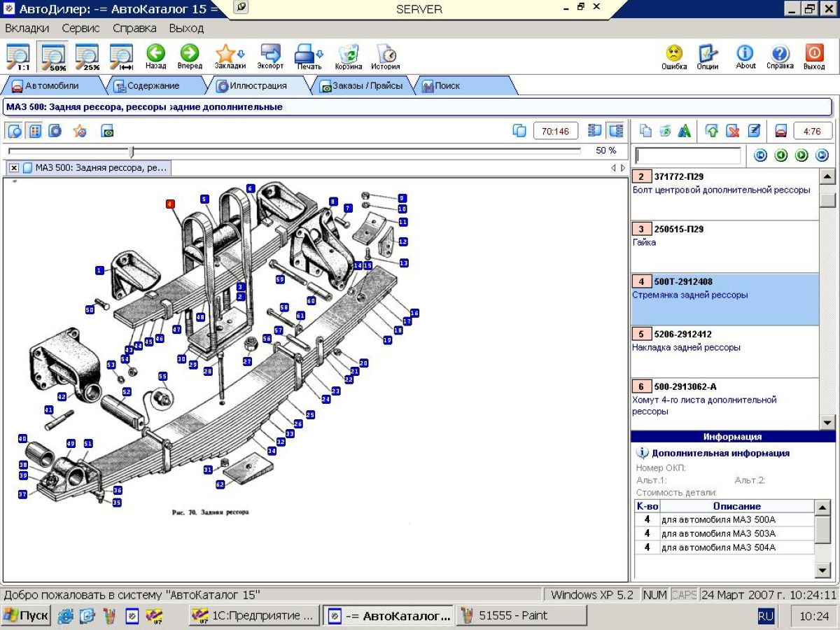Go to previous part record
This screenshot has width=840, height=630.
781,155
